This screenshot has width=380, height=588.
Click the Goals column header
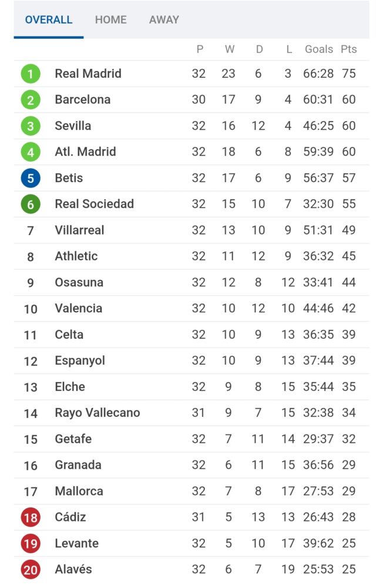[x=319, y=49]
